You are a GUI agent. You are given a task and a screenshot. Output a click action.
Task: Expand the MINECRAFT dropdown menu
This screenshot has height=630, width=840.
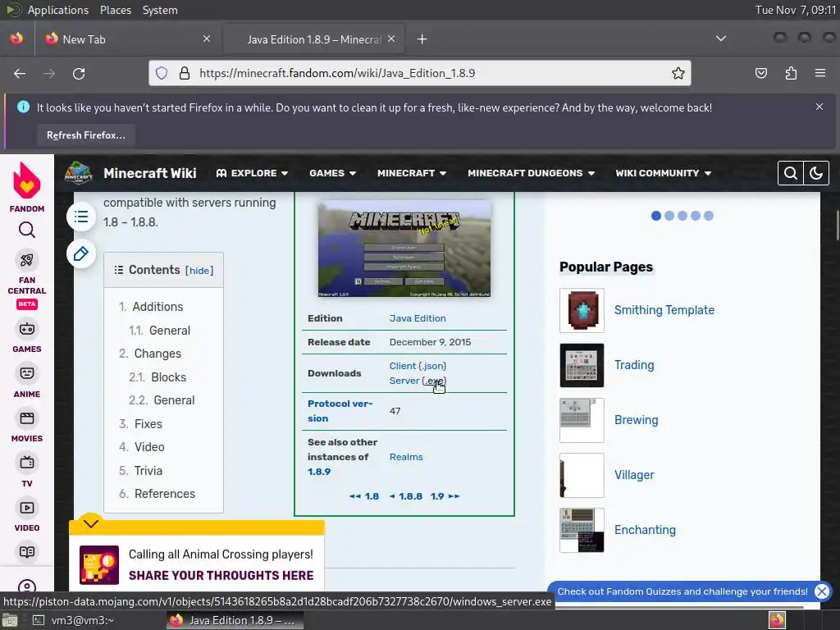(x=412, y=173)
